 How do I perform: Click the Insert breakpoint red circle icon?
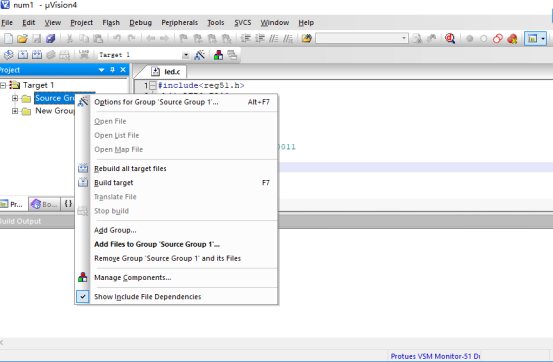469,38
